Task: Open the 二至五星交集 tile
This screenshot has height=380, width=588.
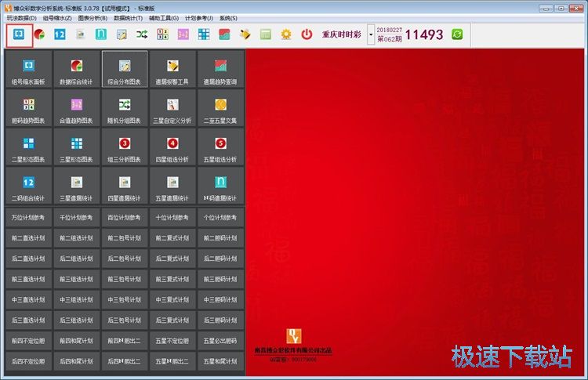Action: point(220,108)
